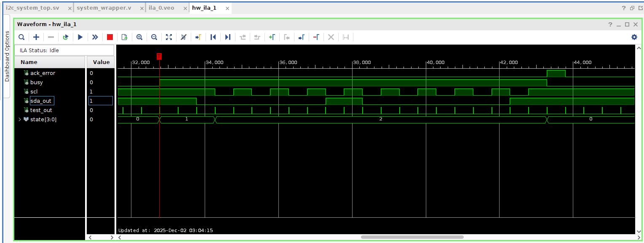Click the red trigger marker flag

(159, 56)
